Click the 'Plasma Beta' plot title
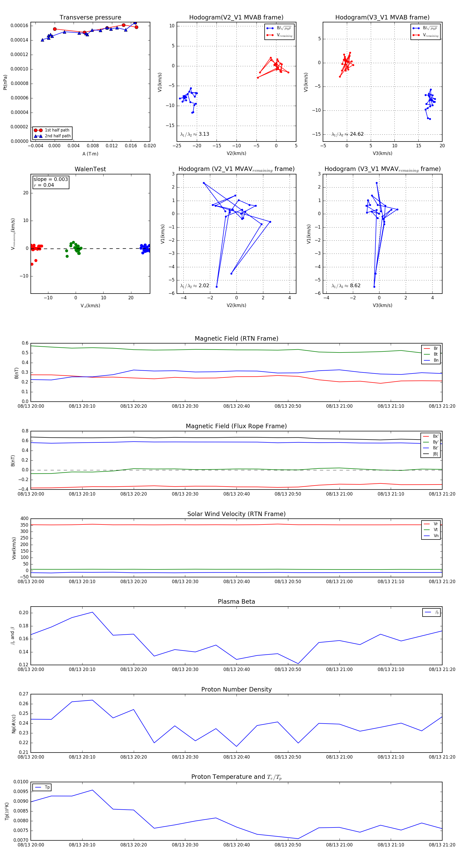 (x=236, y=602)
